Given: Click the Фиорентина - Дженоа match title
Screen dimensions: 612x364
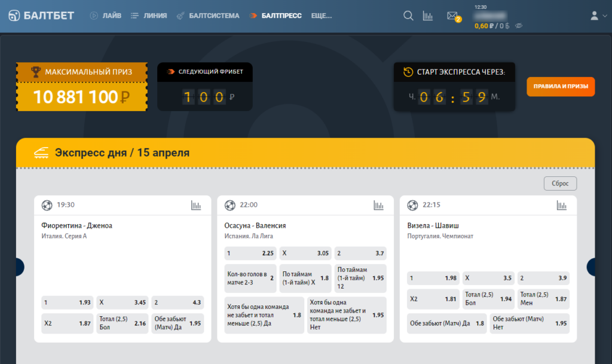Looking at the screenshot, I should coord(77,225).
